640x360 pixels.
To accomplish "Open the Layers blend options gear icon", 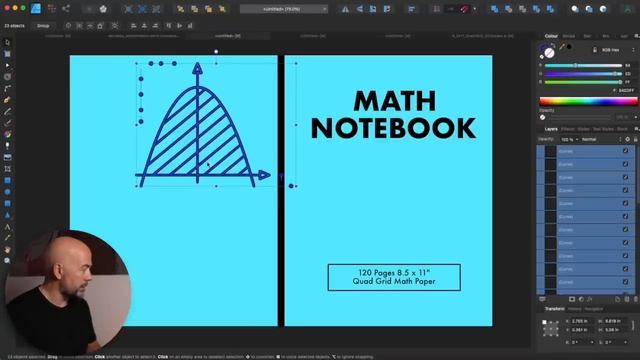I will pos(627,139).
